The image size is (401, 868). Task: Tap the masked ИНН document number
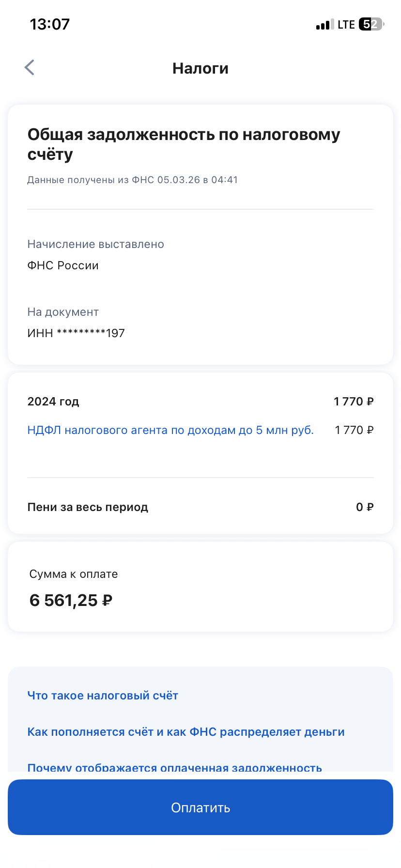pyautogui.click(x=76, y=333)
